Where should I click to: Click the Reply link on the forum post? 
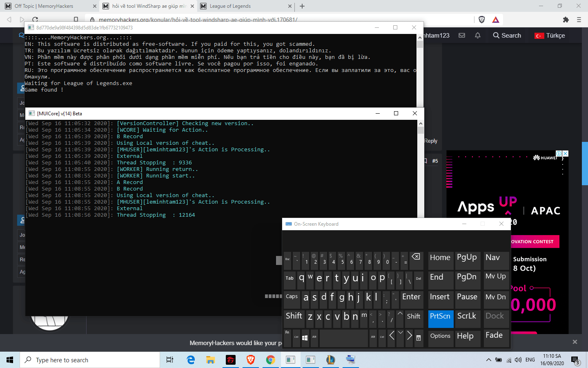pos(431,141)
